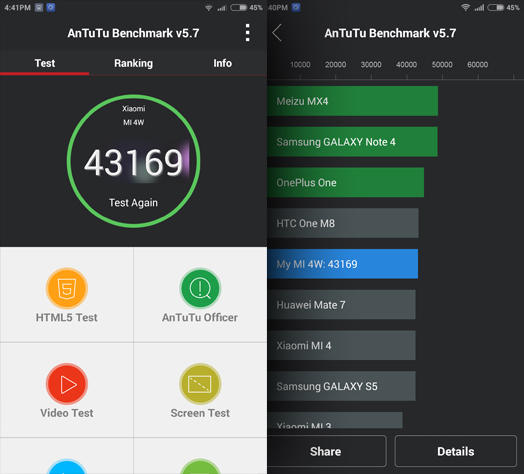
Task: Tap AnTuTu Benchmark v5.7 title on Test screen
Action: click(x=133, y=33)
